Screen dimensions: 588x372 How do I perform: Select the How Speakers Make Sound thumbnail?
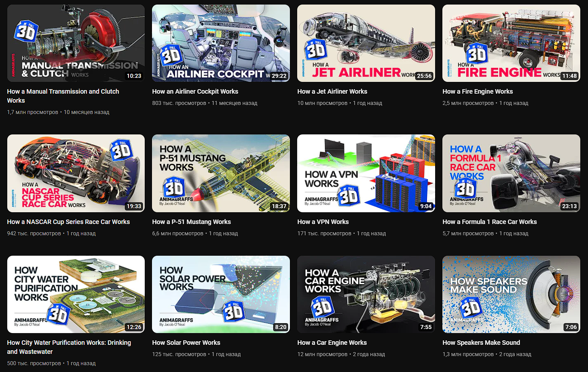tap(512, 295)
